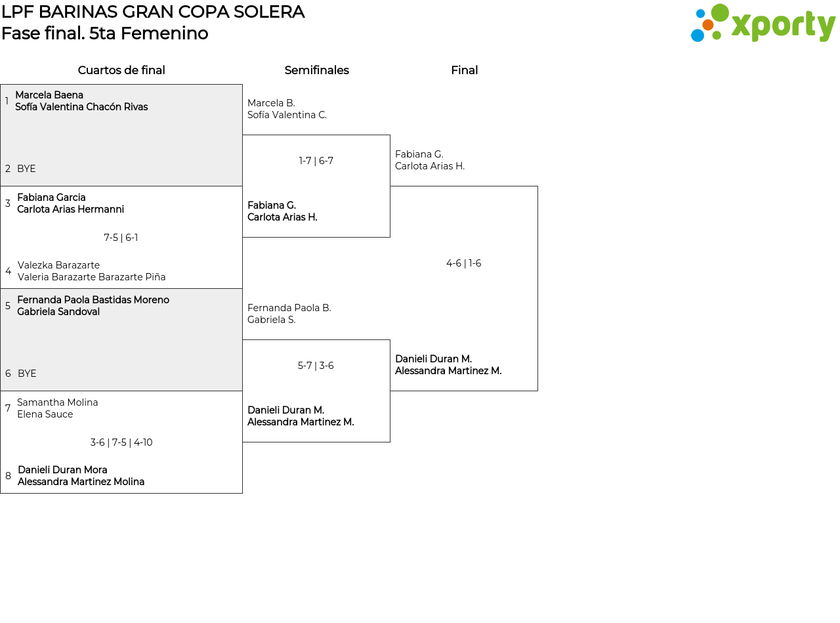This screenshot has height=623, width=840.
Task: Click quarterfinal score 7-5 | 6-1
Action: [121, 238]
